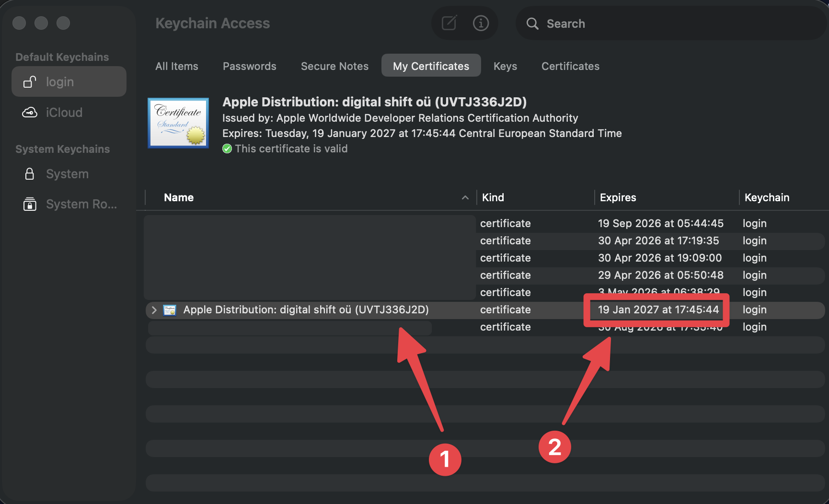829x504 pixels.
Task: Select the Apple Distribution: digital shift oü row
Action: 306,310
